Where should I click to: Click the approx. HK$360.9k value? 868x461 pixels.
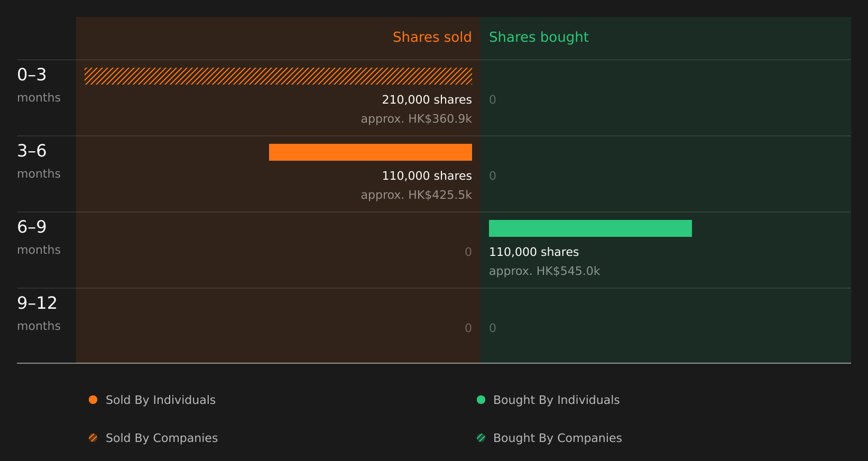click(x=416, y=118)
